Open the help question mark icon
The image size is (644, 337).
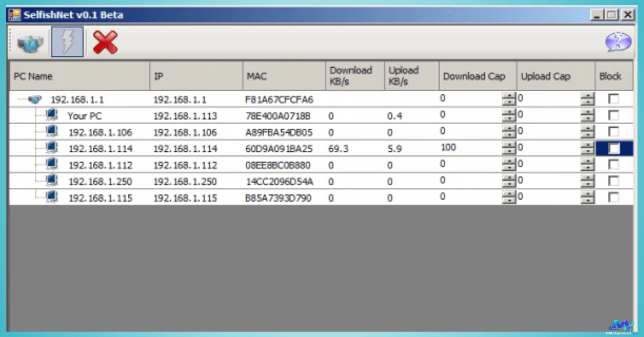tap(618, 42)
